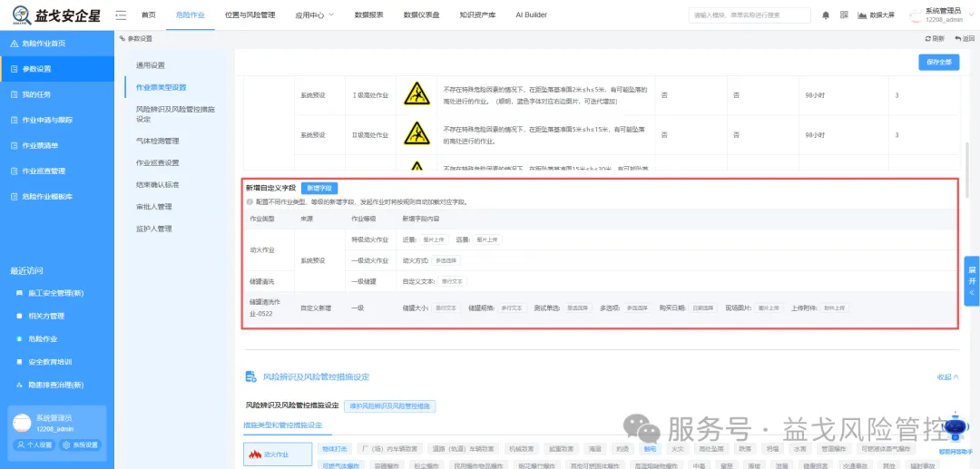Click the module search input field
Screen dimensions: 980x469
tap(750, 15)
